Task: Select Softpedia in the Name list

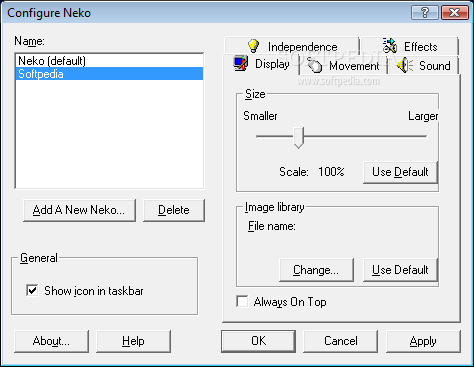Action: point(109,74)
